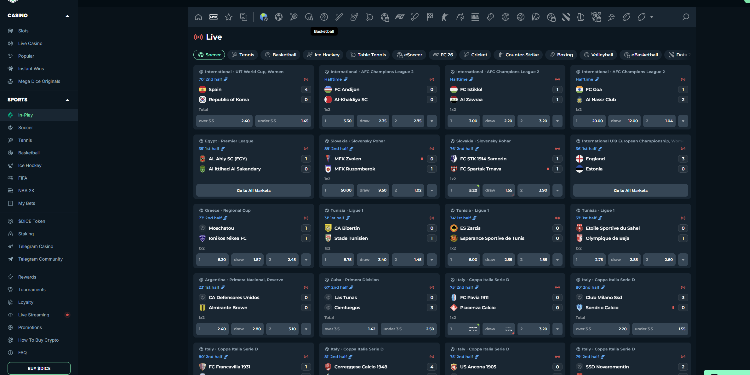Click FC STK 1914 Samorin team name

coord(483,159)
